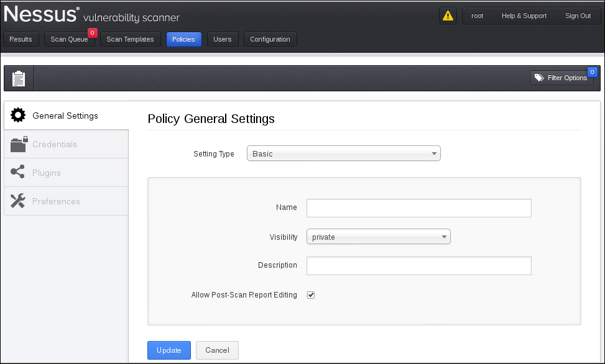Screen dimensions: 605x364
Task: Click the Credentials folder lock icon
Action: pyautogui.click(x=19, y=144)
